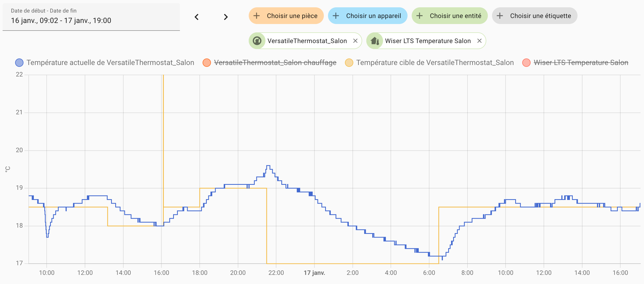Click the 17 janv. marker on time axis
Image resolution: width=644 pixels, height=284 pixels.
click(314, 273)
